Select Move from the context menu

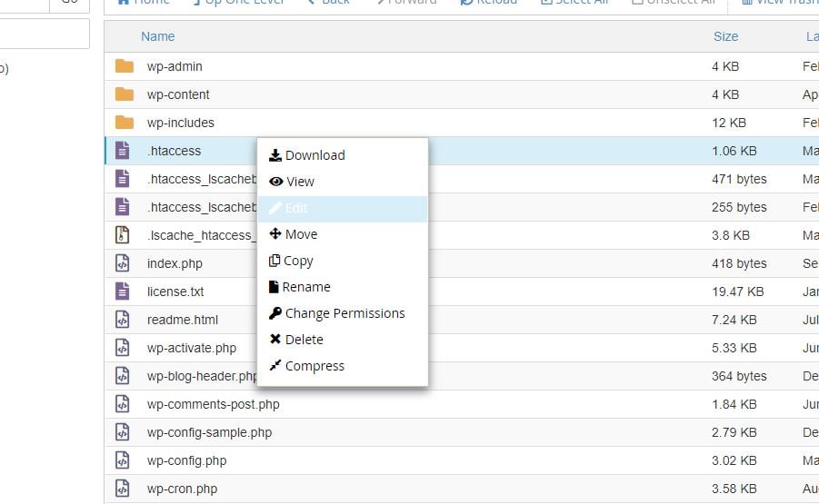click(x=301, y=234)
